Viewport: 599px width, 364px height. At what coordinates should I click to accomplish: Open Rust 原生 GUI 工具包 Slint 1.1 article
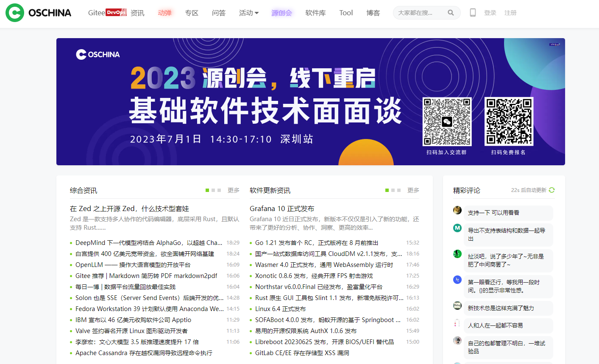pyautogui.click(x=329, y=298)
